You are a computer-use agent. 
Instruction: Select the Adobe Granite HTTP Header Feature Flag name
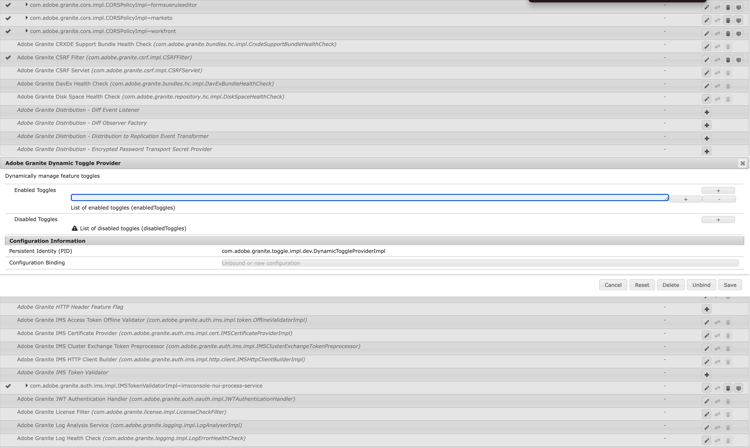point(70,307)
